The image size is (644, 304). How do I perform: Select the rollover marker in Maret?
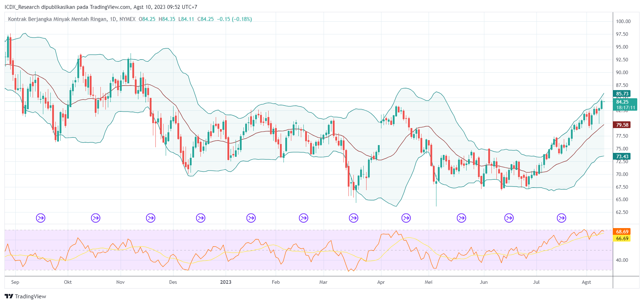354,218
